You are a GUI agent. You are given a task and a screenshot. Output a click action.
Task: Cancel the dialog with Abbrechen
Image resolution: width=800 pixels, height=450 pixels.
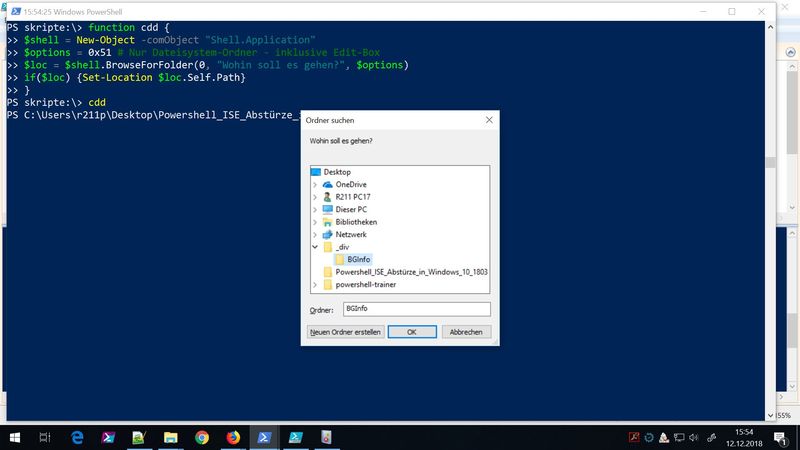point(466,332)
